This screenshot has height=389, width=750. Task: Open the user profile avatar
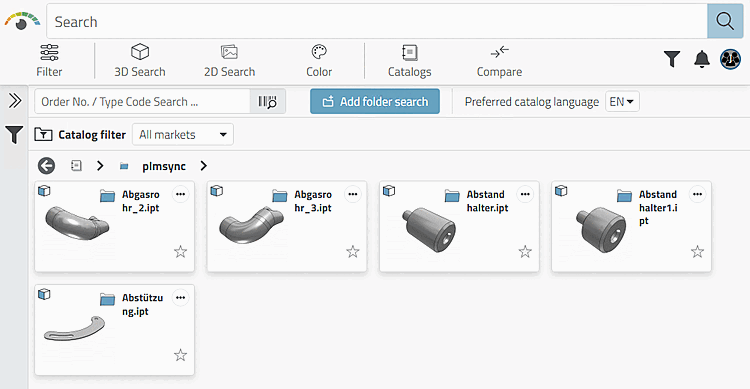coord(730,59)
